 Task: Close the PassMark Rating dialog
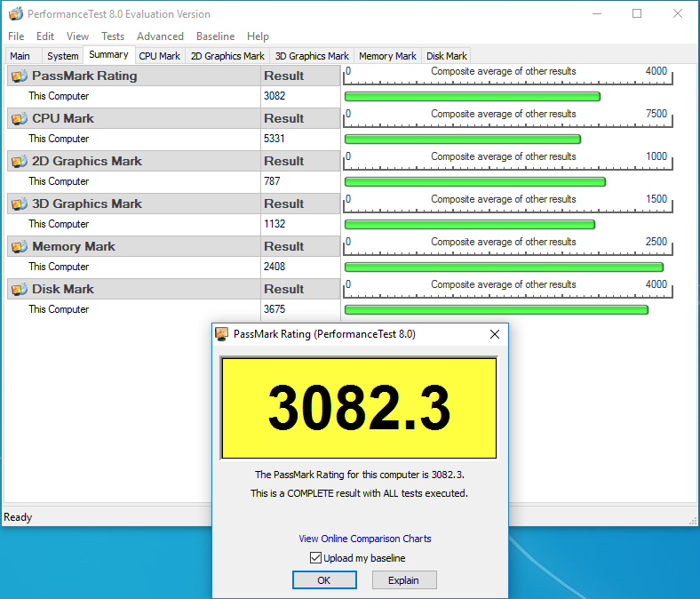pos(494,334)
